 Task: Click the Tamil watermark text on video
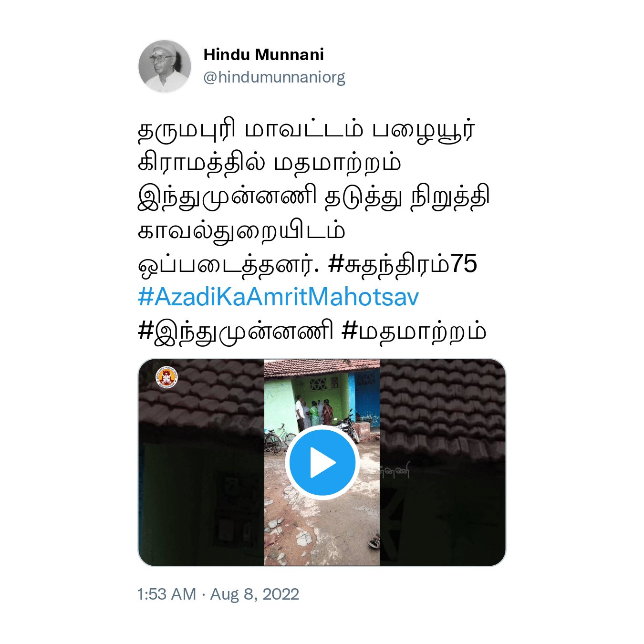tap(395, 472)
